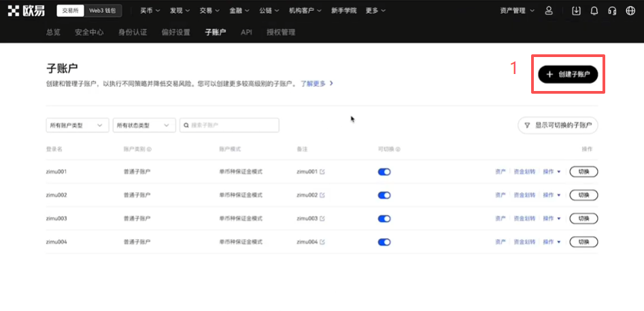The height and width of the screenshot is (311, 644).
Task: Open the 所有状态类型 dropdown
Action: pyautogui.click(x=144, y=125)
